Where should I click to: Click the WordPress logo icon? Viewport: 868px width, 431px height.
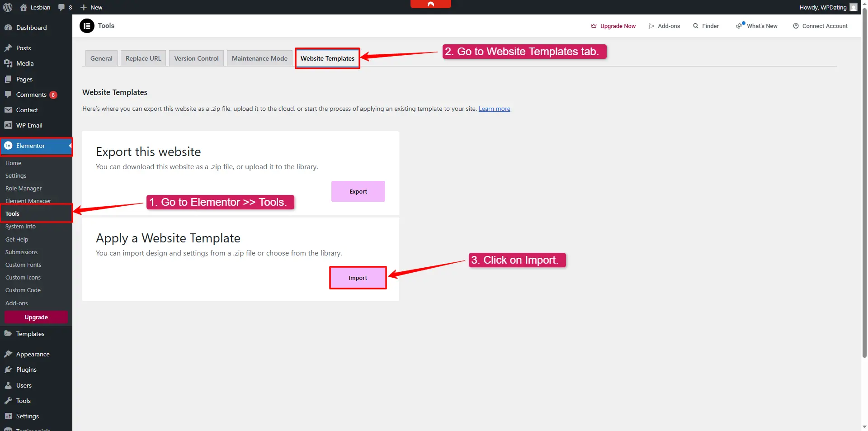coord(8,7)
